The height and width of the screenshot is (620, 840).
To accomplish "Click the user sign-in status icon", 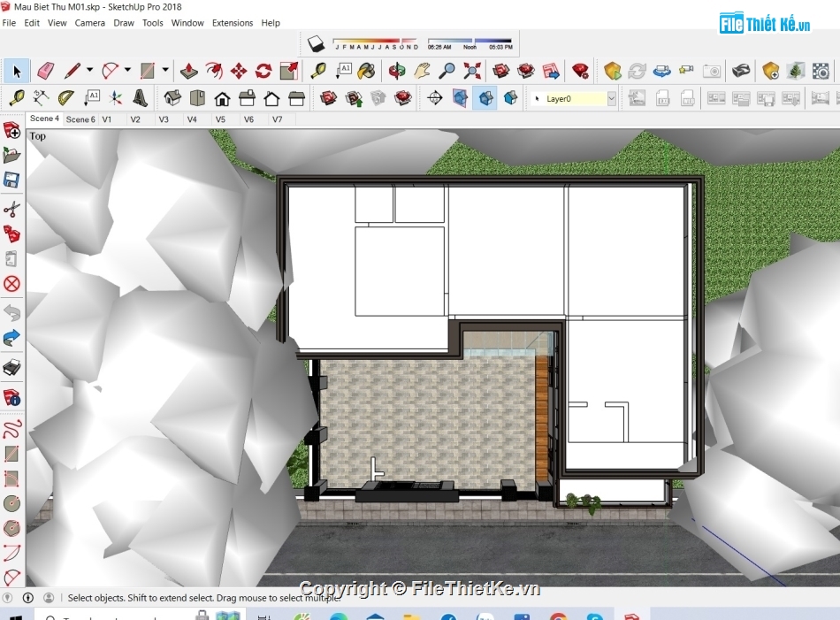I will point(49,598).
